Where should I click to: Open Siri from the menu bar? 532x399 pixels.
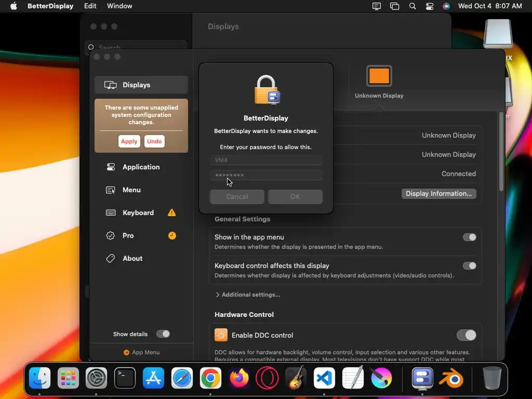446,6
